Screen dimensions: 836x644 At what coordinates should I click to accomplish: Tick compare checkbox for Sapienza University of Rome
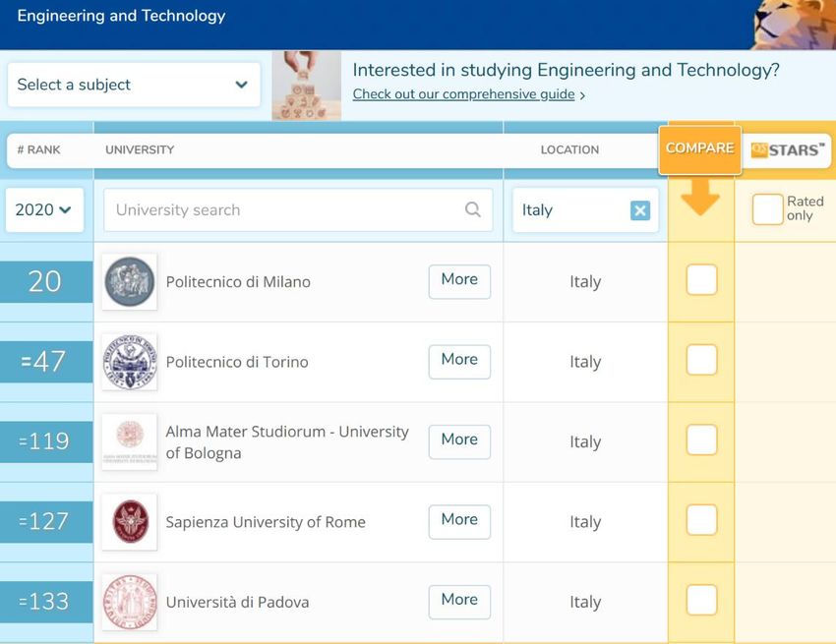pos(701,520)
